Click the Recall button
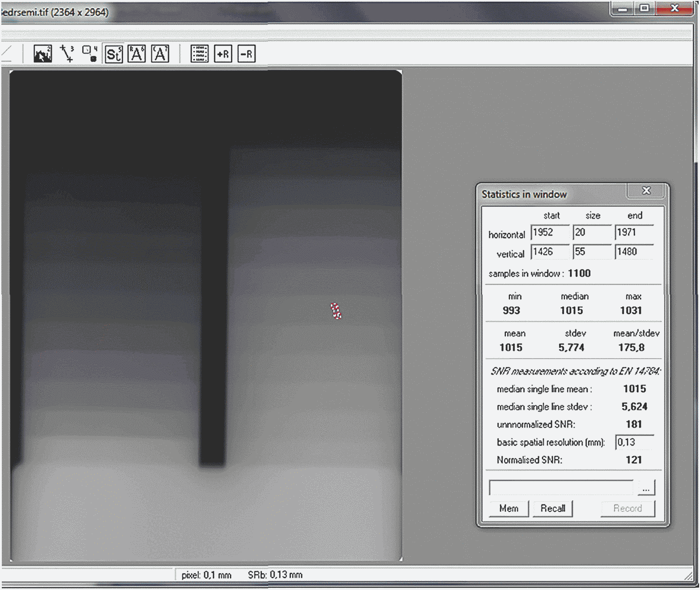Screen dimensions: 700x590 coord(553,508)
